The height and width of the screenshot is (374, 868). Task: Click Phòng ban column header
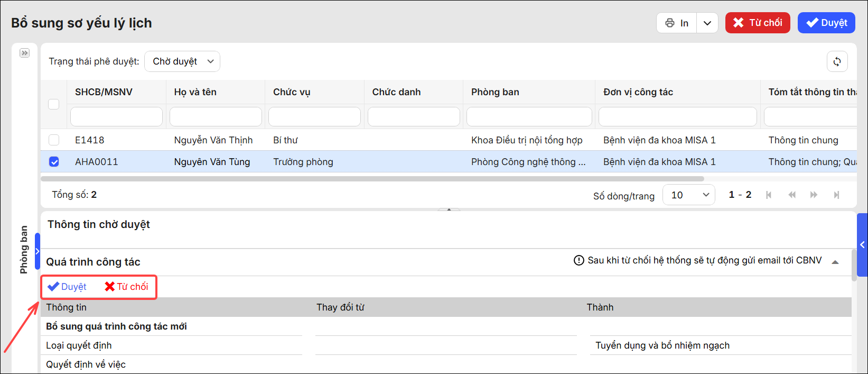coord(495,92)
